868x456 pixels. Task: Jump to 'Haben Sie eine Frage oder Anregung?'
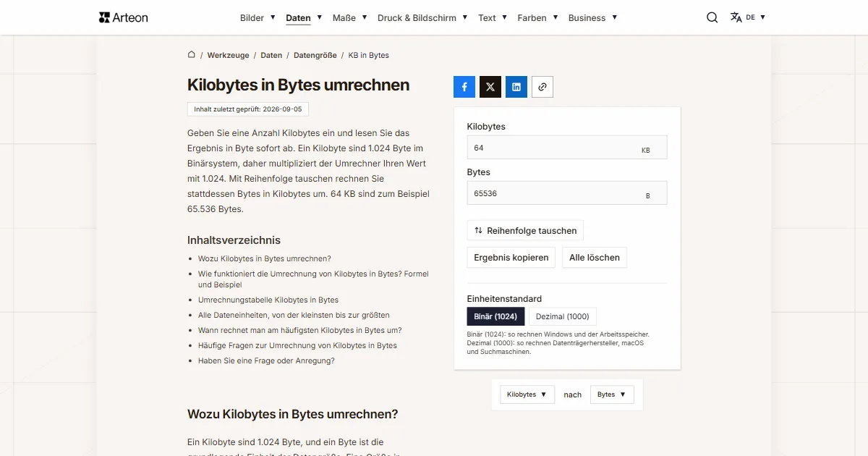(266, 360)
